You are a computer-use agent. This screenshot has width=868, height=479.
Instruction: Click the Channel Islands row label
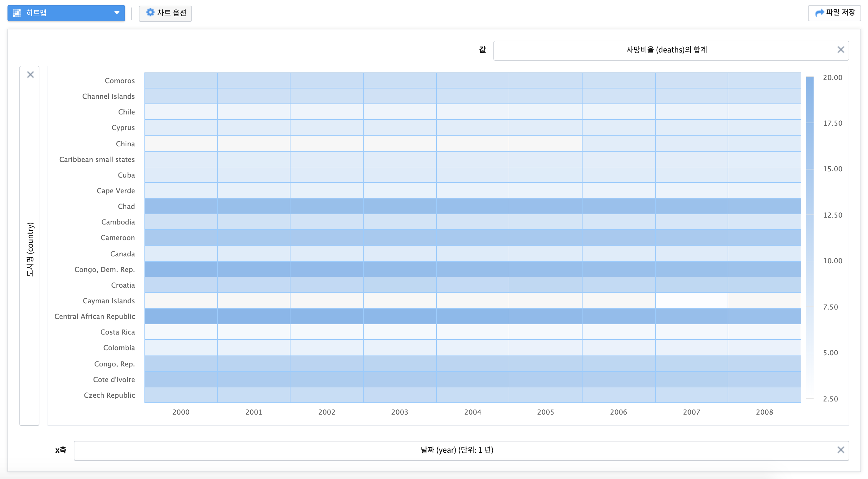[x=108, y=96]
